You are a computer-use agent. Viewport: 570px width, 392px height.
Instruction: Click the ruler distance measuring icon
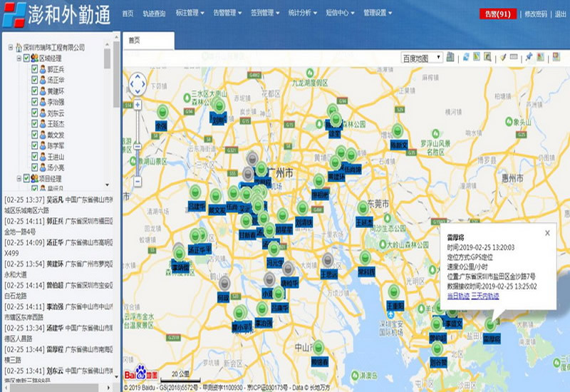click(x=514, y=57)
